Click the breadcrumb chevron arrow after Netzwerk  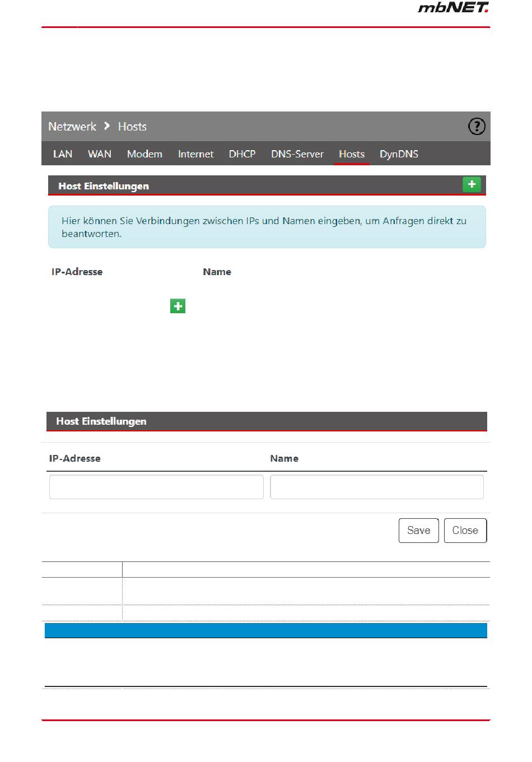107,126
